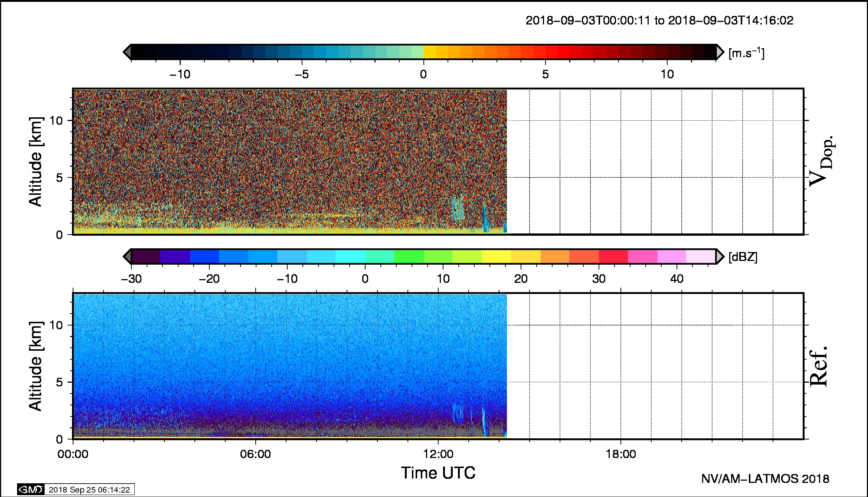Click right arrow of velocity colorbar
This screenshot has height=497, width=868.
click(x=720, y=52)
